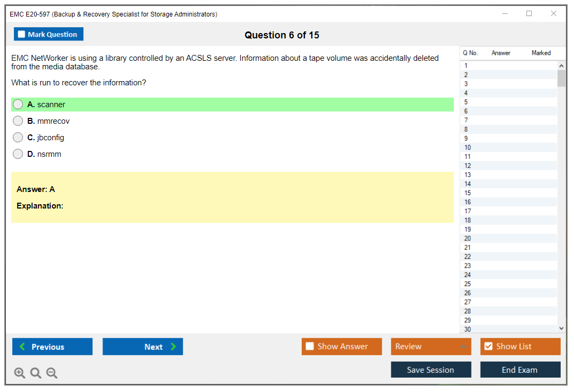This screenshot has height=392, width=574.
Task: Open the Review dropdown menu
Action: pyautogui.click(x=430, y=347)
